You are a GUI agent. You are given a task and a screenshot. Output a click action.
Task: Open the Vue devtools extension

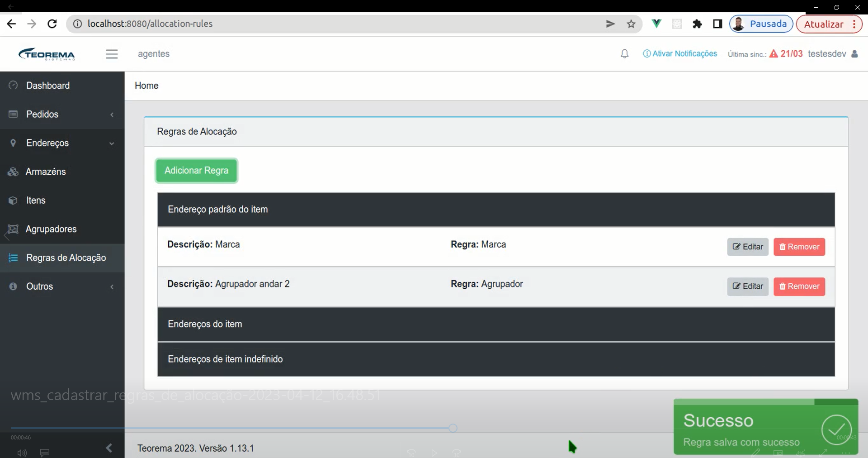[x=656, y=24]
